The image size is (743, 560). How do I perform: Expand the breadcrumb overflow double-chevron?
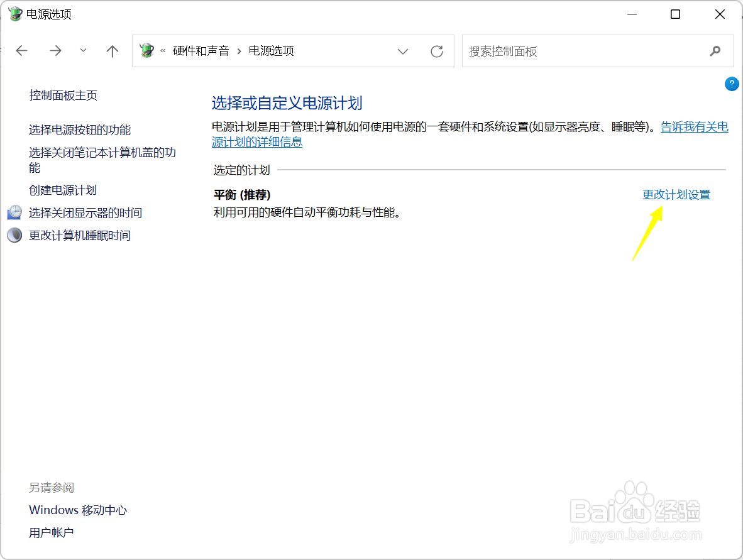(x=162, y=51)
